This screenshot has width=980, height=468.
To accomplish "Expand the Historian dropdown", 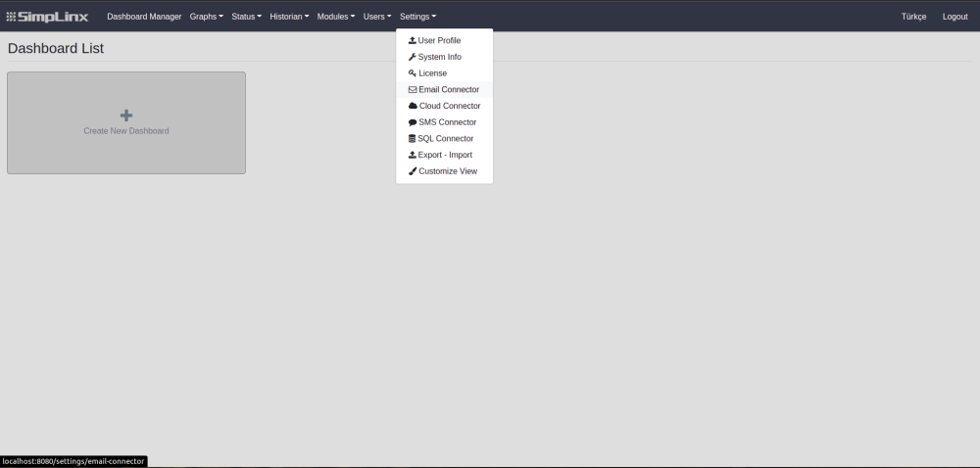I will [x=289, y=17].
